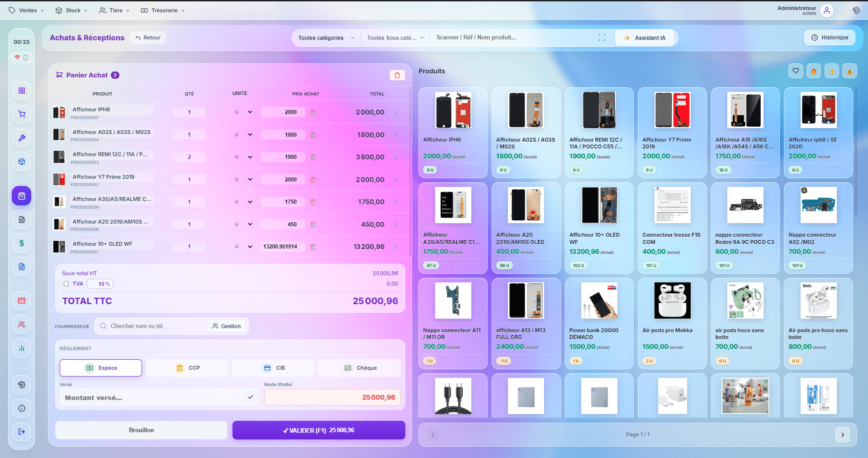The width and height of the screenshot is (868, 458).
Task: Open the Panier shopping cart sidebar icon
Action: pyautogui.click(x=21, y=114)
